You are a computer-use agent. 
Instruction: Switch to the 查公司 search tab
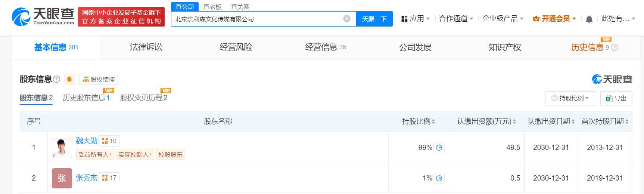coord(185,7)
